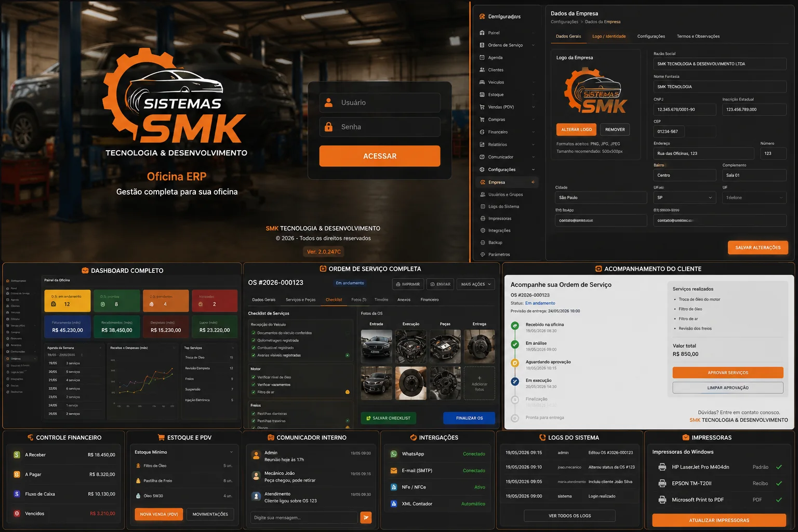Save with SALVAR ALTERAÇÕES button

click(758, 248)
